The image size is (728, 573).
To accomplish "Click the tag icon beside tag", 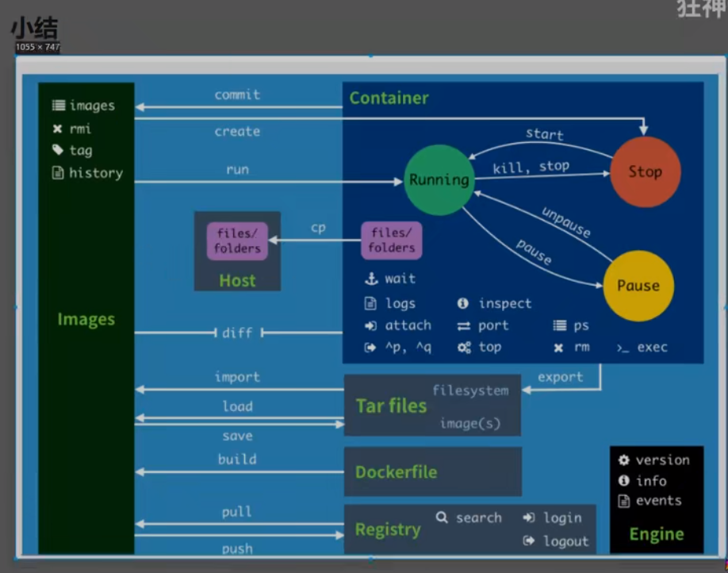I will tap(58, 150).
